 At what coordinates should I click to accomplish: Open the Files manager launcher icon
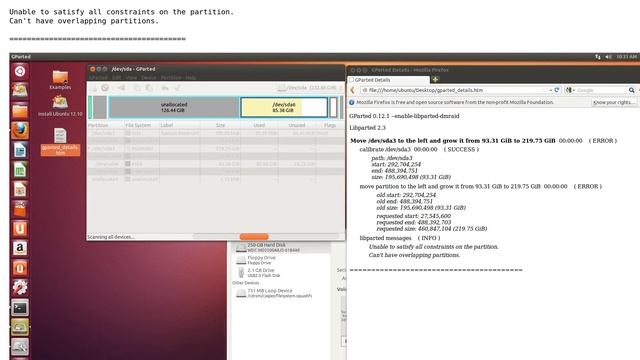click(20, 110)
